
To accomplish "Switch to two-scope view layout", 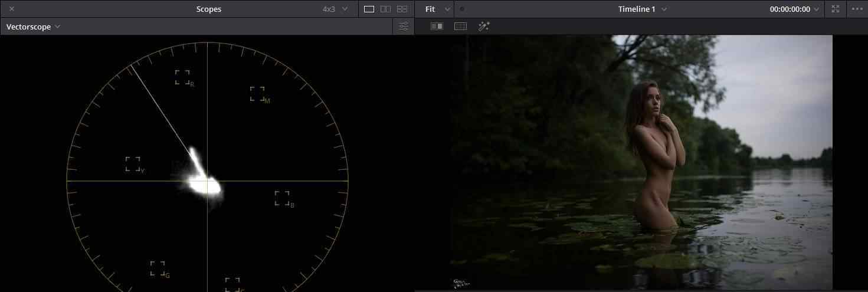I will point(385,9).
